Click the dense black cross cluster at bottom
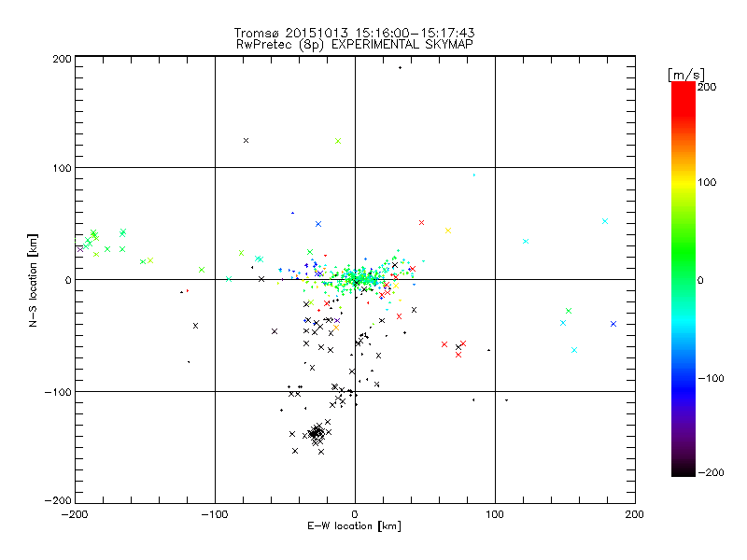This screenshot has height=560, width=747. [317, 433]
